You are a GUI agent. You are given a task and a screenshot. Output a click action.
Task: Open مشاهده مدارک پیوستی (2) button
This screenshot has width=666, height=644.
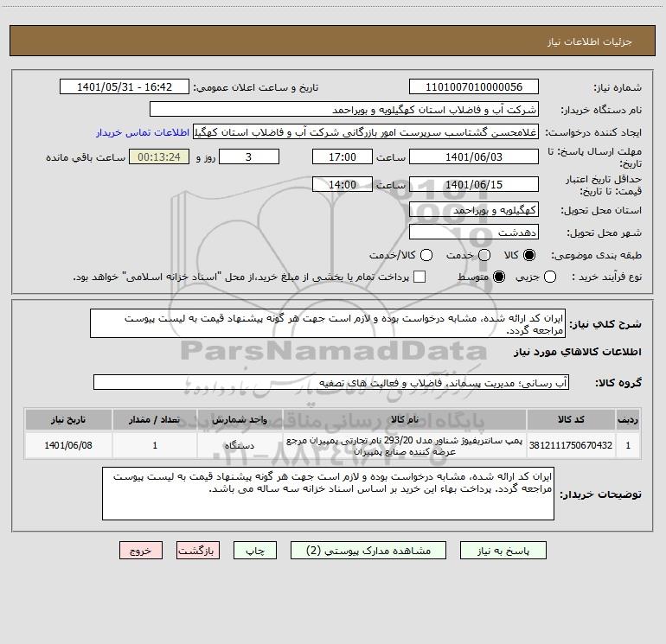click(x=368, y=551)
